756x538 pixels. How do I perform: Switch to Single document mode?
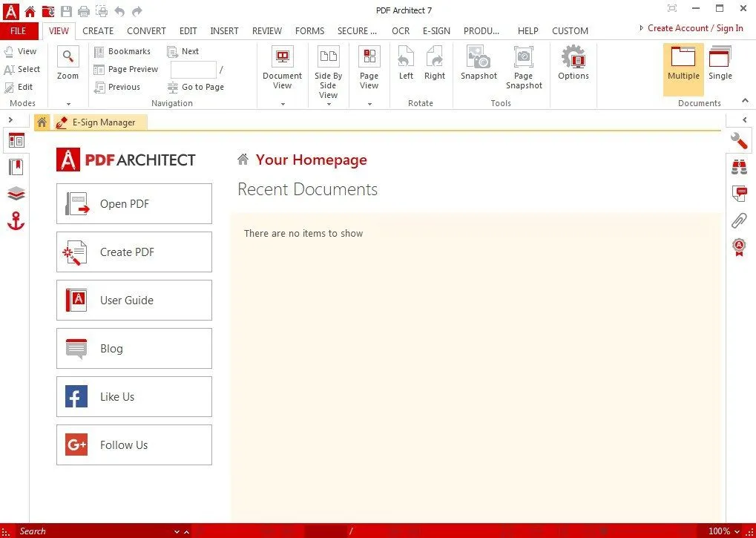719,67
